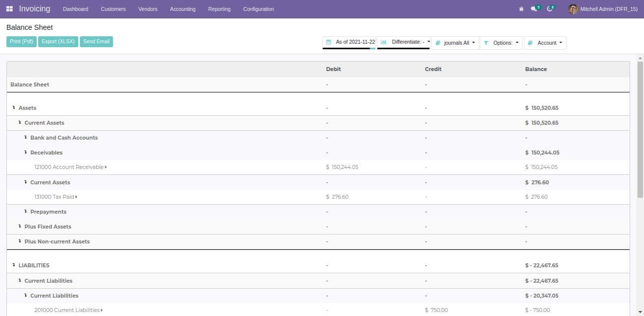This screenshot has height=316, width=644.
Task: Open the journals All dropdown
Action: [x=455, y=43]
